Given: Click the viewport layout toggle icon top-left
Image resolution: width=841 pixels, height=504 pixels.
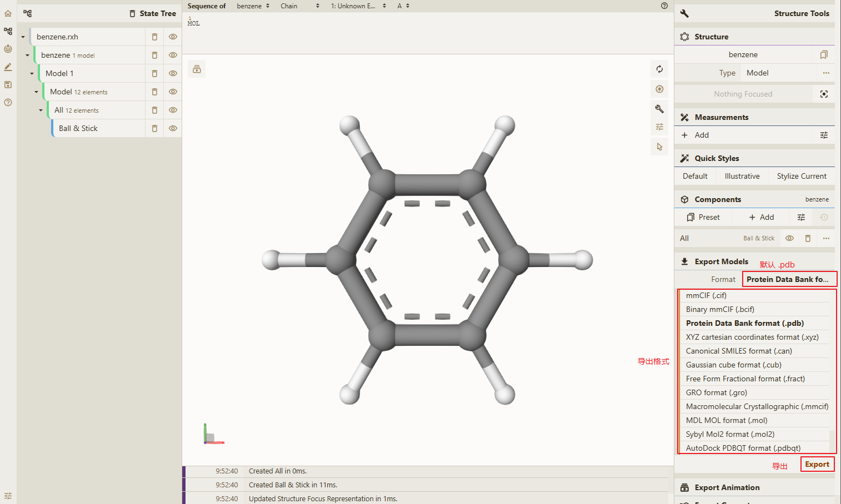Looking at the screenshot, I should (x=197, y=69).
